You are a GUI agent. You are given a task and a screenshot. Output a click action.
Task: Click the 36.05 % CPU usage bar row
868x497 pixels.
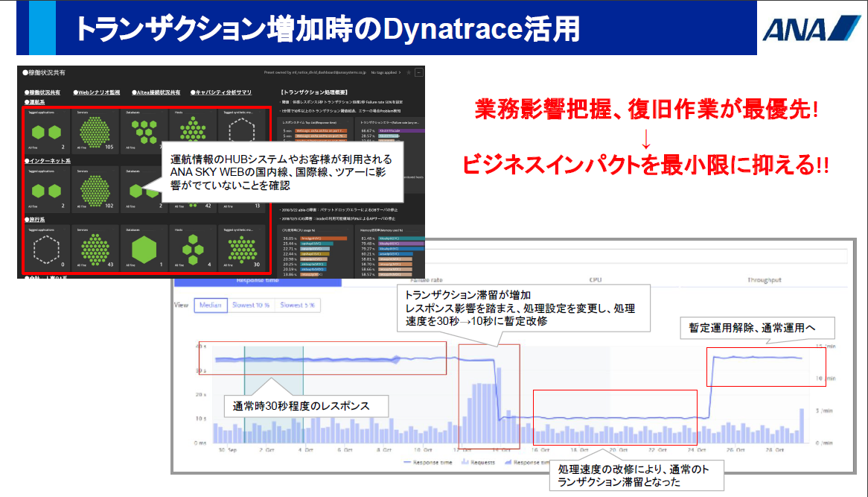coord(316,238)
